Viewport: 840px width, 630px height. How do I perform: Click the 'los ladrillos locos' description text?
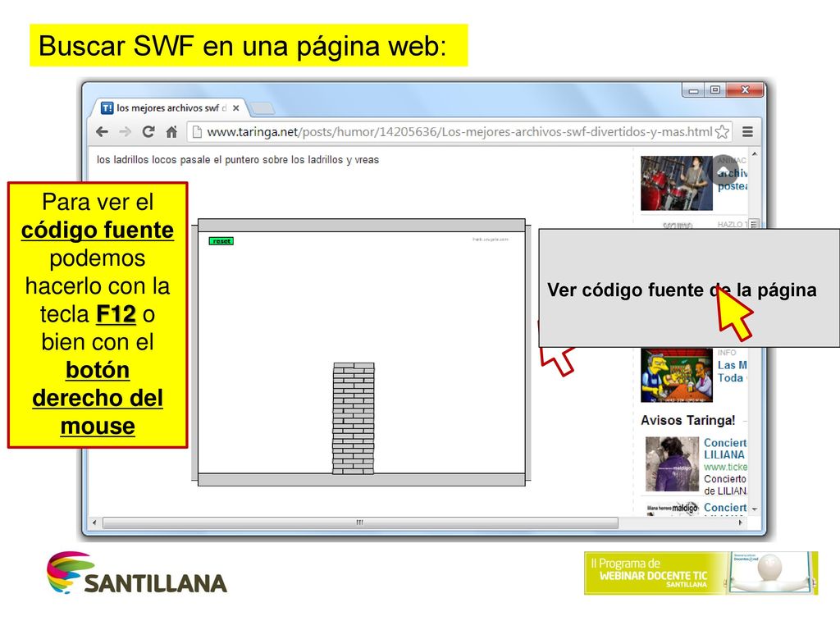pos(238,160)
